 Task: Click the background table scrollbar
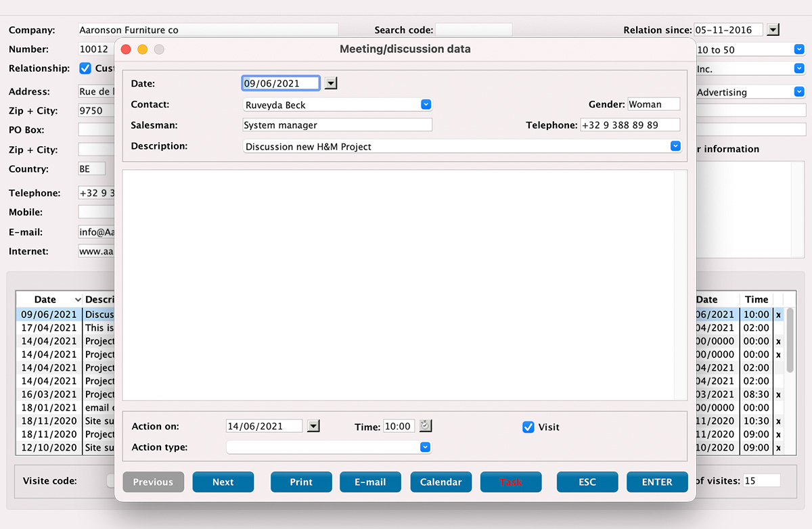tap(790, 340)
